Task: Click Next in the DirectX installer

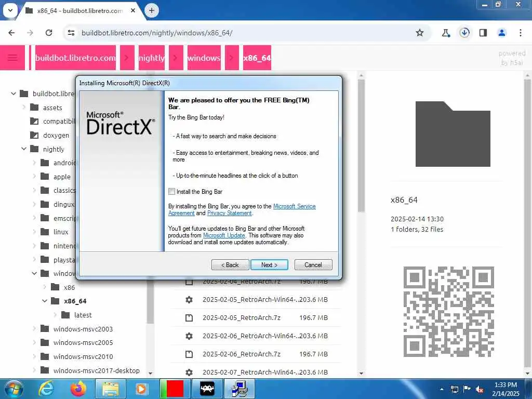Action: tap(270, 265)
